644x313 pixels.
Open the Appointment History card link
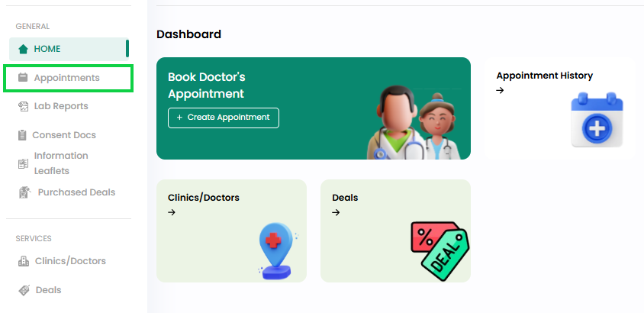pos(544,76)
